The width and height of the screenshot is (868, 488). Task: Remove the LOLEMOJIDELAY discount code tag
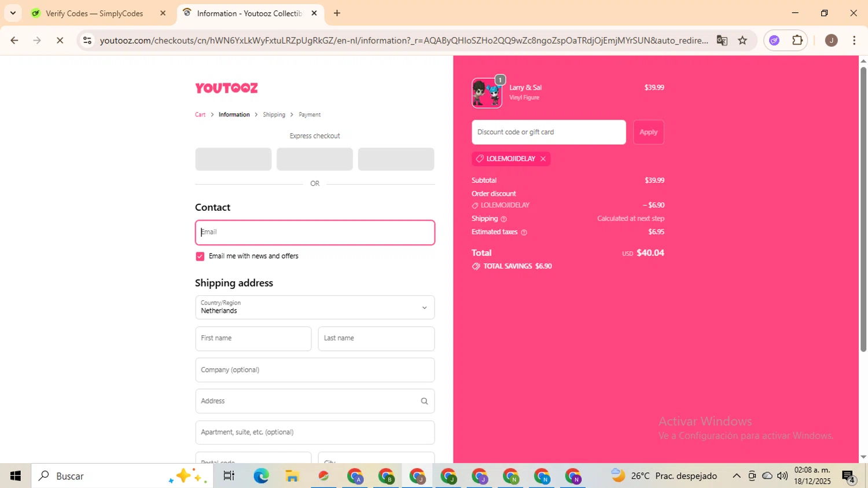[543, 159]
